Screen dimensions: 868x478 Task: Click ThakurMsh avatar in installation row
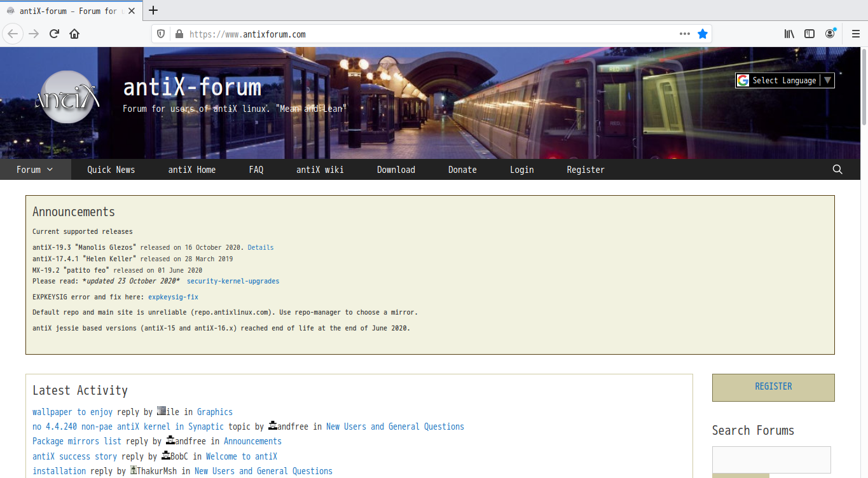tap(134, 470)
